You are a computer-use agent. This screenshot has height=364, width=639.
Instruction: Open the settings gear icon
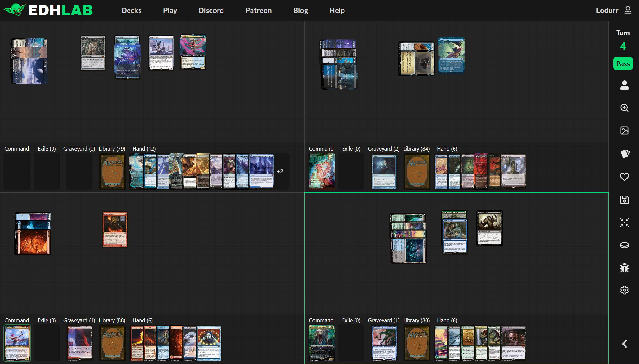coord(624,290)
